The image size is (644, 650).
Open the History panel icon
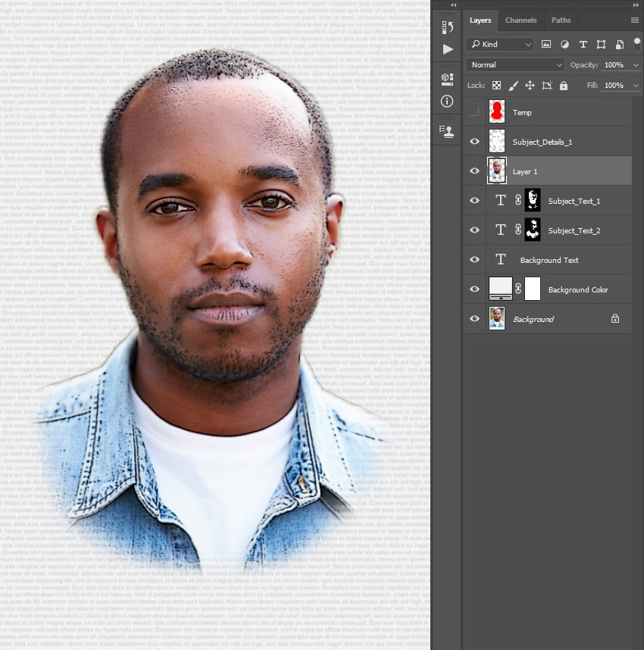point(447,27)
